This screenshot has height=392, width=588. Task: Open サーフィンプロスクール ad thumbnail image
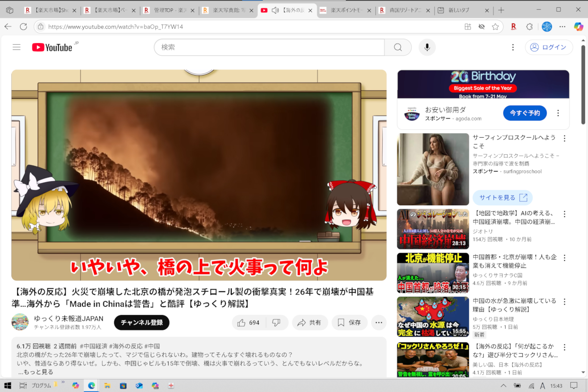pos(433,169)
